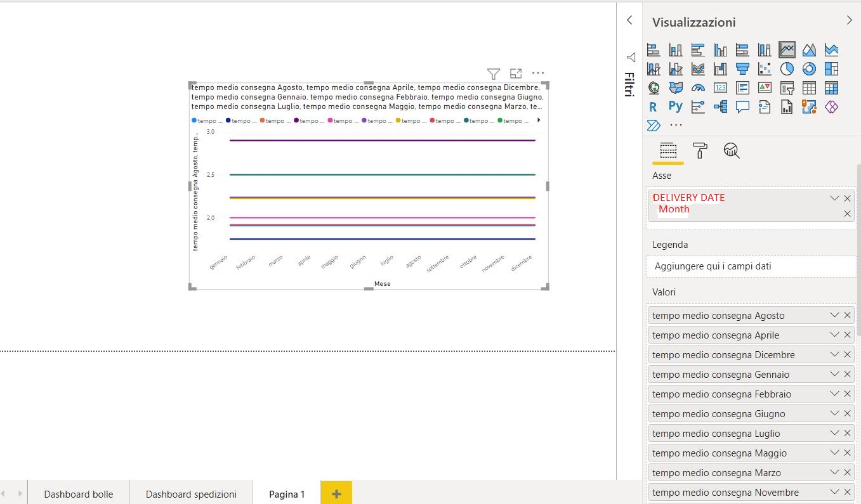This screenshot has height=504, width=861.
Task: Select the stacked bar chart visual
Action: pyautogui.click(x=654, y=49)
